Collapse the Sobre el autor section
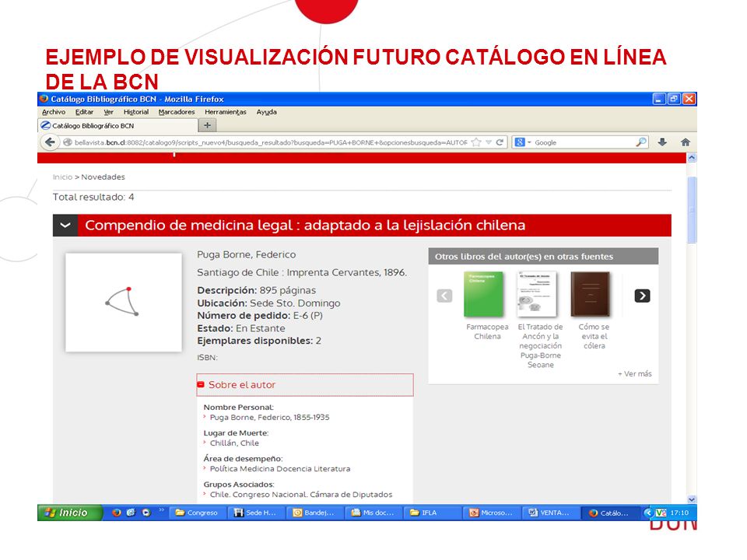This screenshot has height=560, width=747. pos(201,385)
